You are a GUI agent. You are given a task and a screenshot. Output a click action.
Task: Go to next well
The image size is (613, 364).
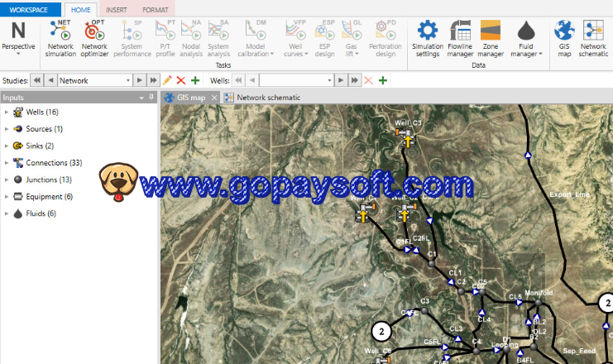341,80
